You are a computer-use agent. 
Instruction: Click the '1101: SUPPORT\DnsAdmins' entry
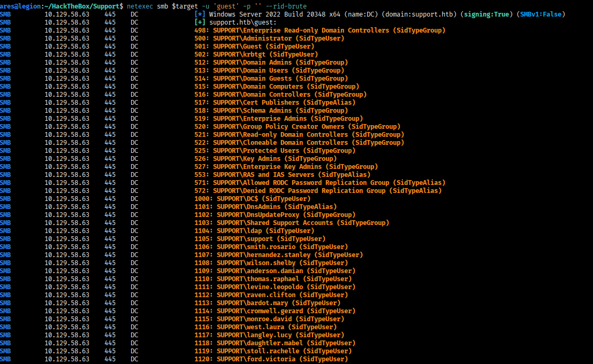265,206
